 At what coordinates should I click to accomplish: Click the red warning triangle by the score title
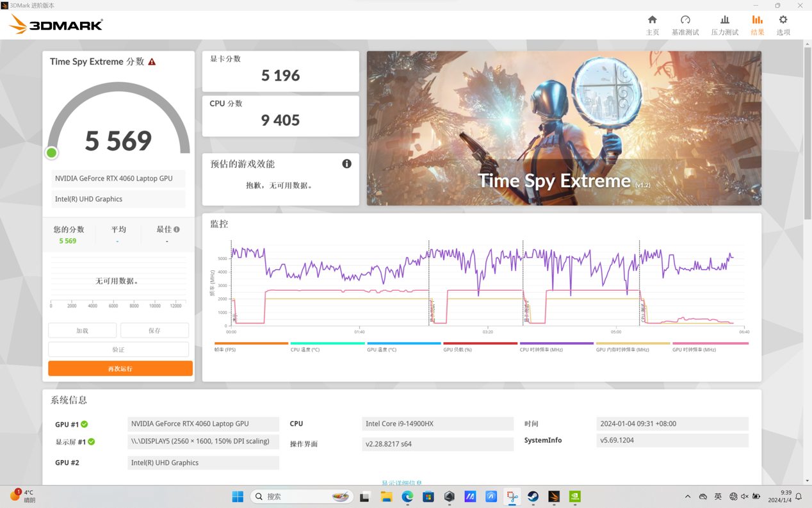pos(152,62)
